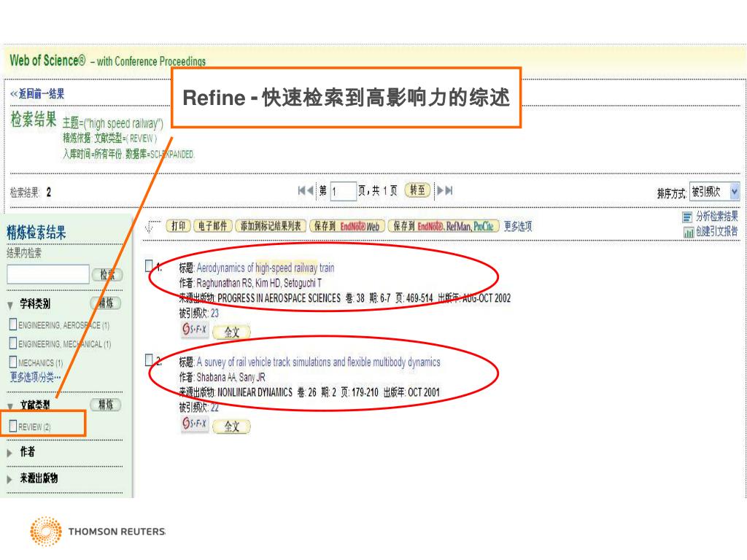The height and width of the screenshot is (560, 747).
Task: Collapse the 文献类型 section
Action: 10,406
